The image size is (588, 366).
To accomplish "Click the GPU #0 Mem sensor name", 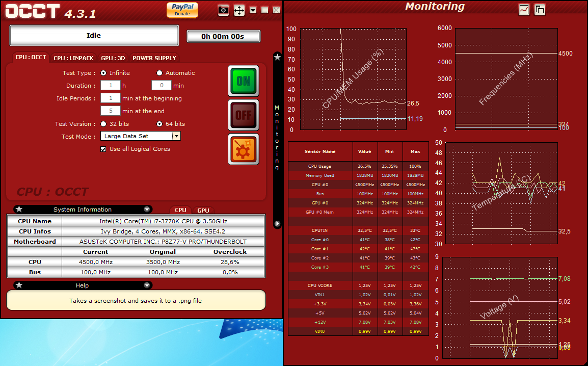I will point(320,212).
